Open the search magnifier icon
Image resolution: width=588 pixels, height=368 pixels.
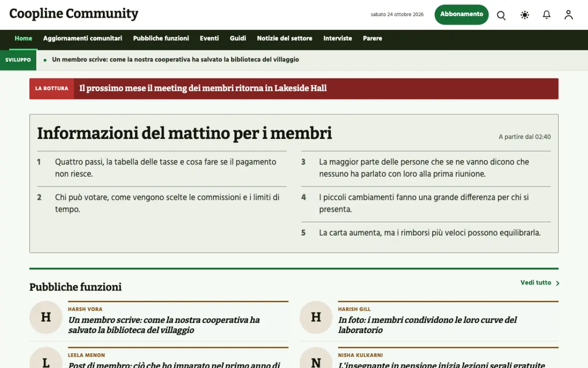(x=501, y=15)
